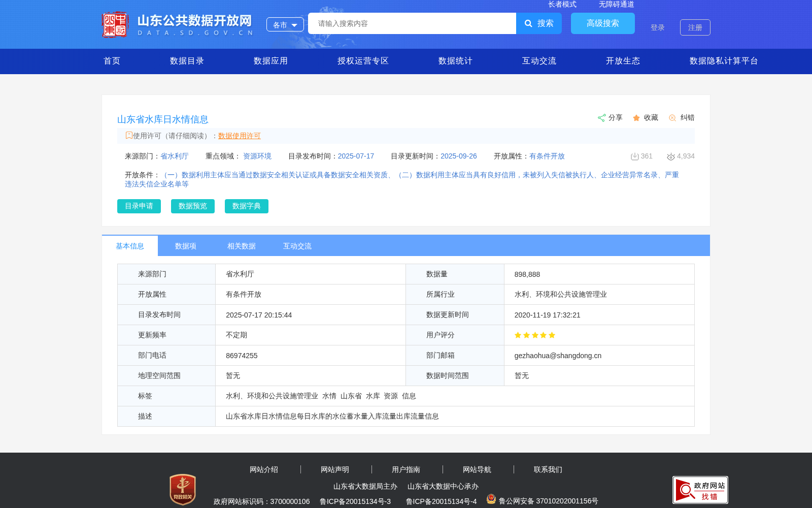This screenshot has width=812, height=508.
Task: Click the download count icon beside 361
Action: (634, 156)
